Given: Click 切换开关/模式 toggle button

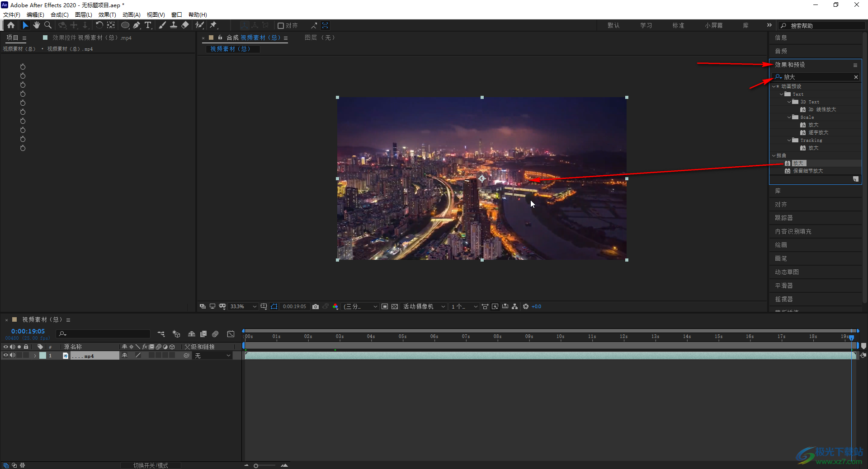Looking at the screenshot, I should [x=151, y=465].
